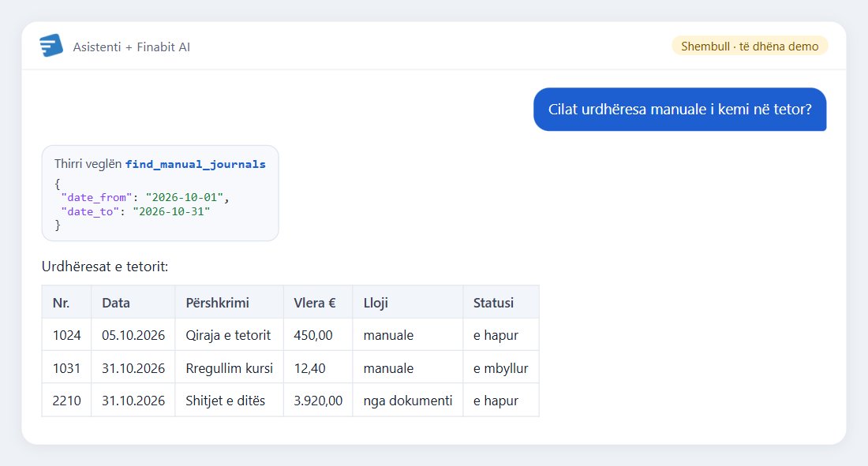This screenshot has width=868, height=466.
Task: Click the date_to value 2026-10-31
Action: pyautogui.click(x=171, y=211)
